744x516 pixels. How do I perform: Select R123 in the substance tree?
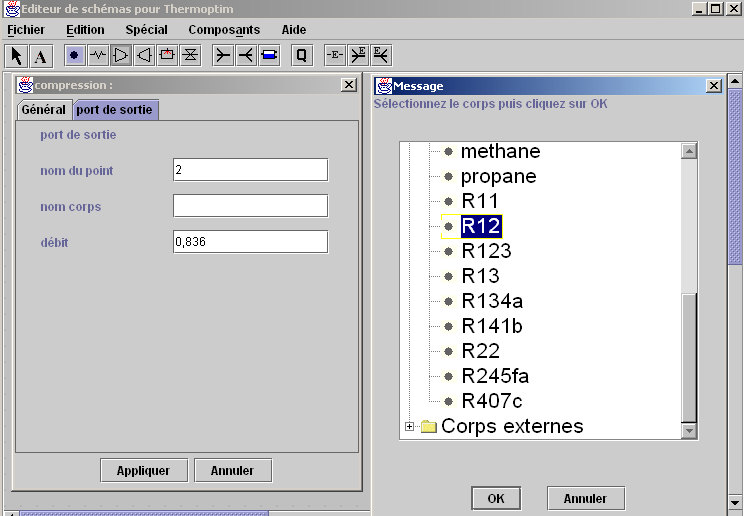[x=486, y=251]
